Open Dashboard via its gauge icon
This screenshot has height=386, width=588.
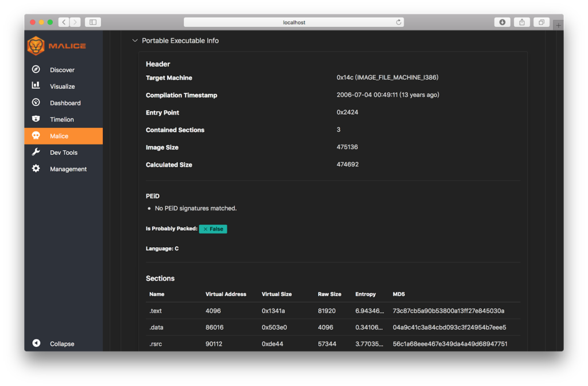(36, 102)
